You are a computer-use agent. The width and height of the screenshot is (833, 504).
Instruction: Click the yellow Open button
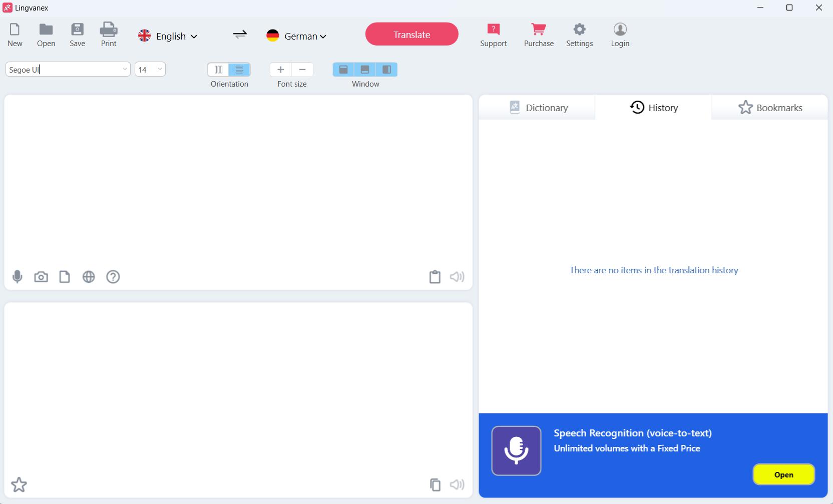click(783, 474)
